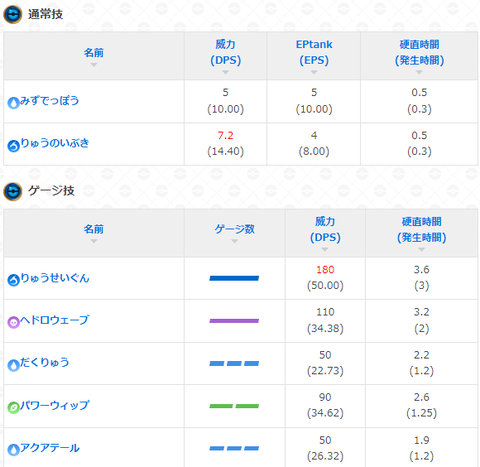This screenshot has width=480, height=467.
Task: Open the りゅうせいぐん move link
Action: click(x=55, y=278)
